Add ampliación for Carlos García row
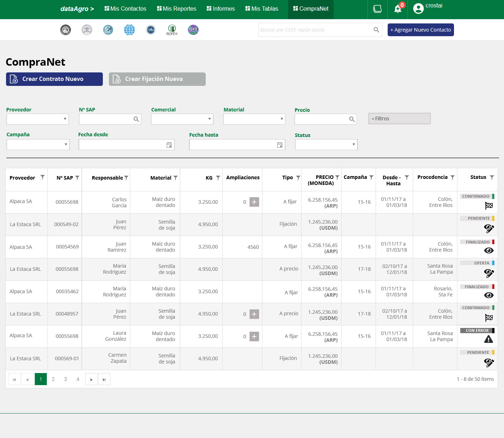Screen dimensions: 504x438 pos(254,202)
